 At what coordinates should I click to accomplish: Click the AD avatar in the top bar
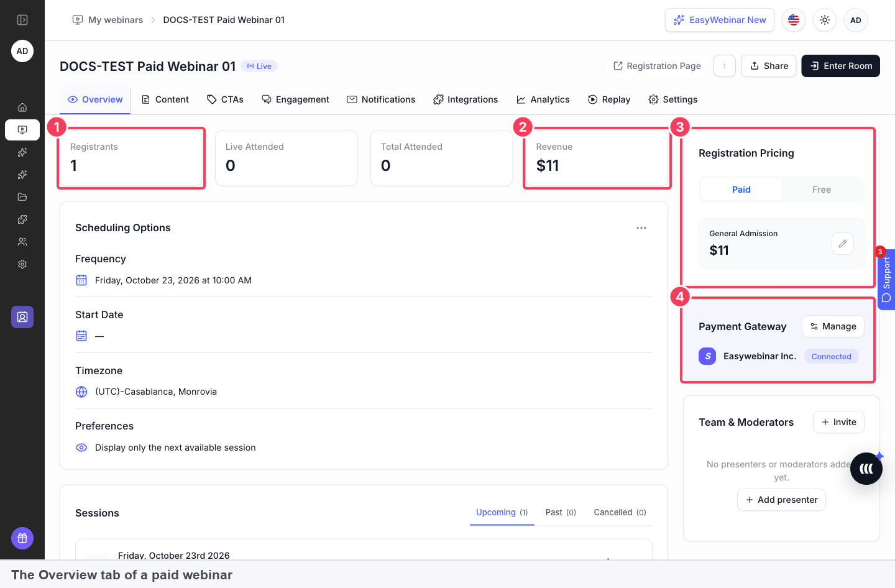[856, 20]
